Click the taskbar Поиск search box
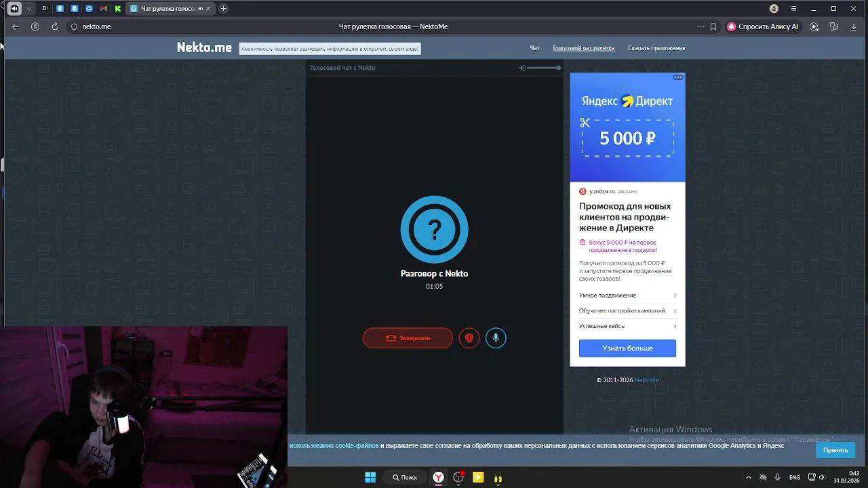This screenshot has width=868, height=488. (405, 477)
